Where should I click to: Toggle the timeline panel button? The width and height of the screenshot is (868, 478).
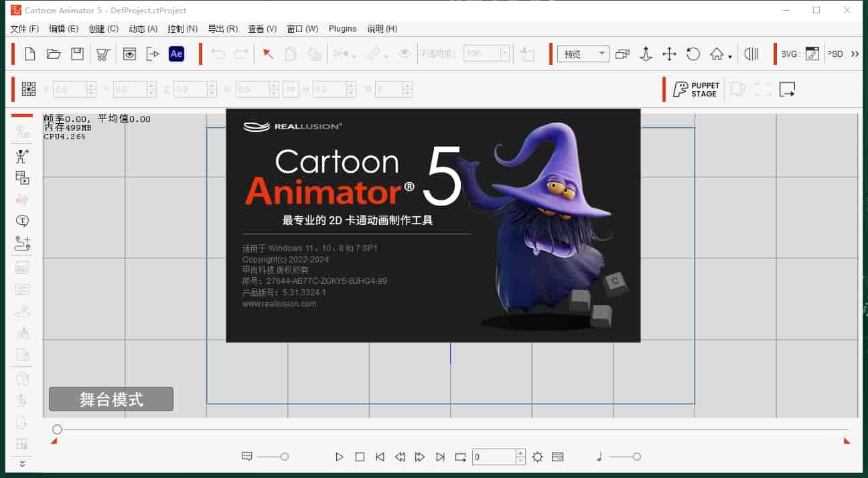point(557,457)
